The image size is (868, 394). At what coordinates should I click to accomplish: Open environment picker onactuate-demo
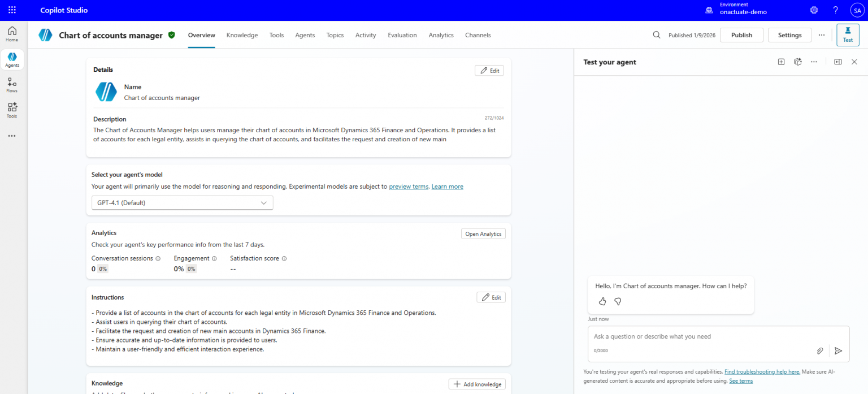pyautogui.click(x=736, y=9)
